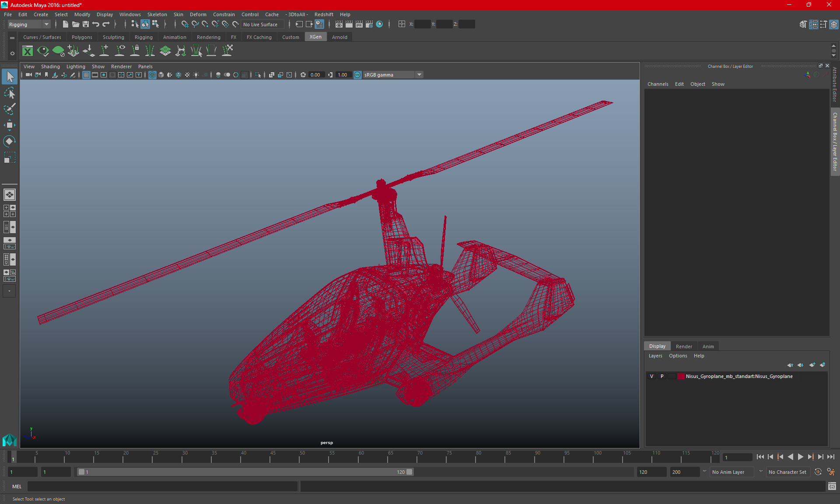Switch to the Anim layer tab
The height and width of the screenshot is (504, 840).
coord(708,346)
